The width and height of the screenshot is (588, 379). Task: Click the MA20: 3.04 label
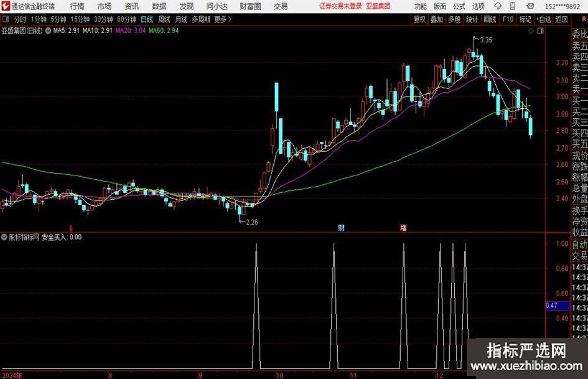click(130, 30)
